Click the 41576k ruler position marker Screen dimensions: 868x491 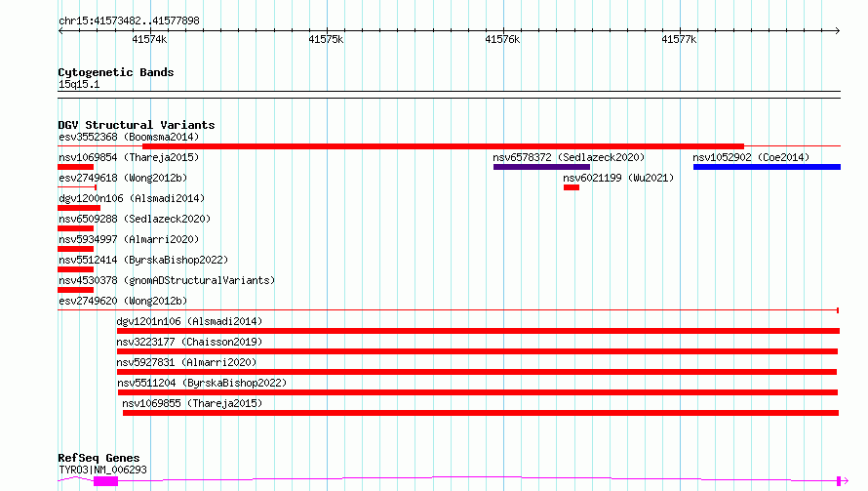click(502, 39)
